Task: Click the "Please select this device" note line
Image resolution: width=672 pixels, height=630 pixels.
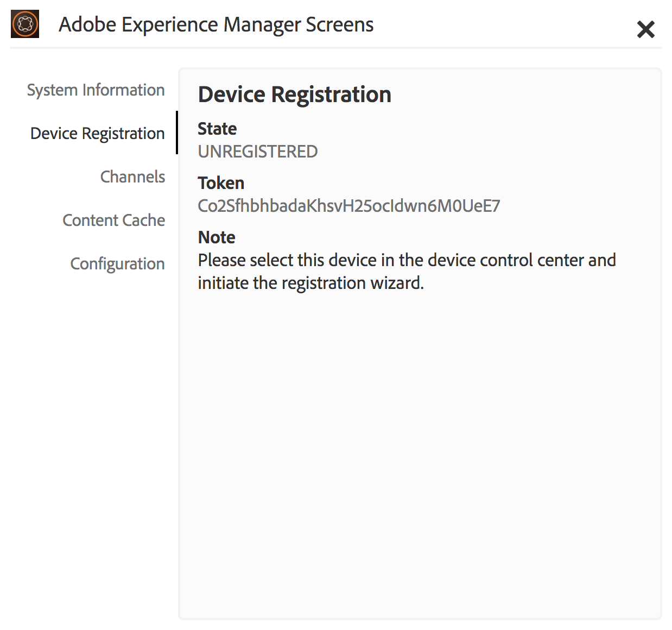Action: tap(407, 260)
